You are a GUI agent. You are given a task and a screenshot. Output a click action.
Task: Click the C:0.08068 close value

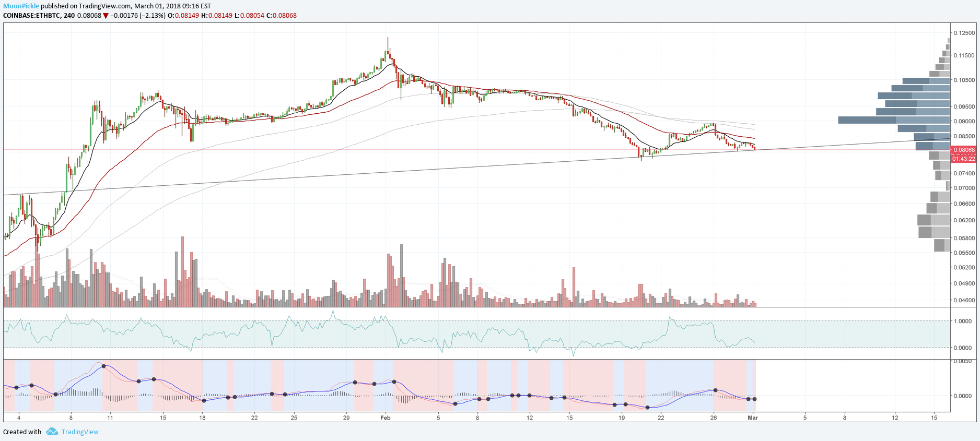point(282,16)
